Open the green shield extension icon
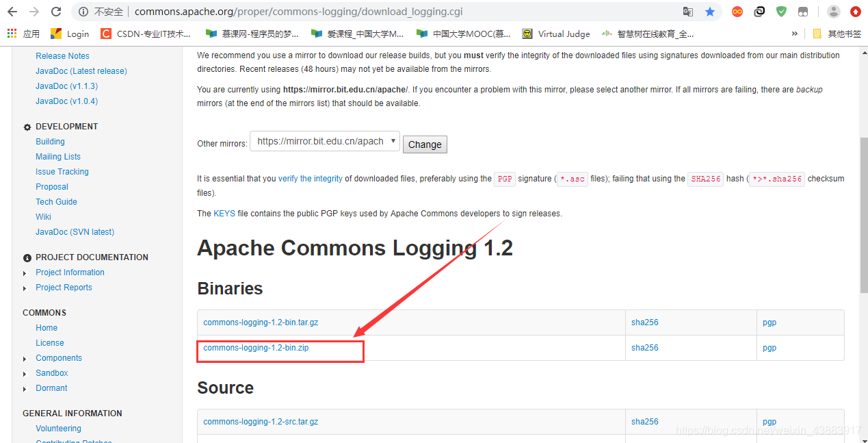Viewport: 868px width, 443px height. click(781, 12)
